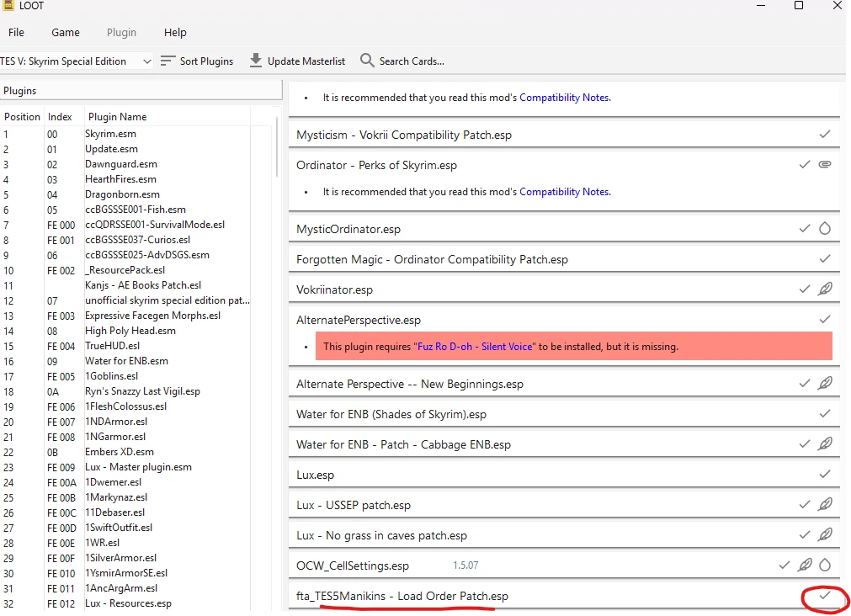
Task: Click the checkmark icon on AlternatePerspective.esp
Action: tap(825, 319)
